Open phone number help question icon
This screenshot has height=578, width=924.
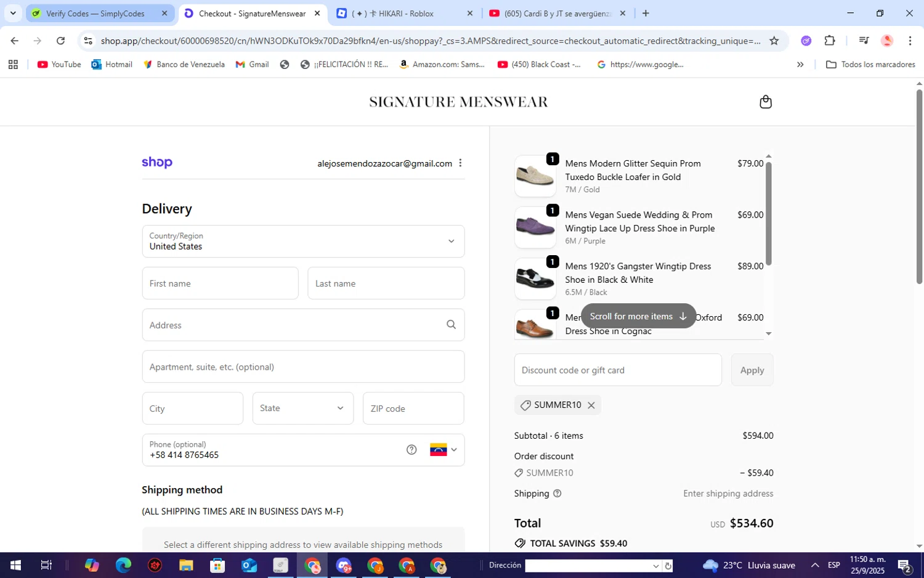tap(411, 450)
